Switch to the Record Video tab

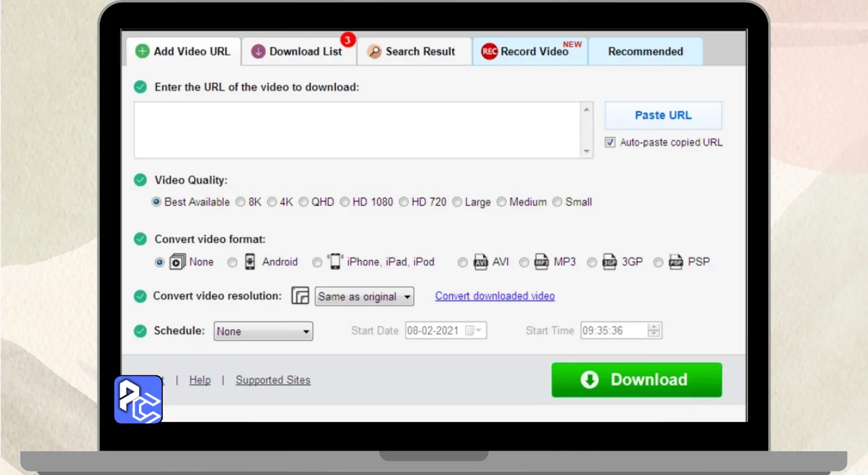pos(530,52)
